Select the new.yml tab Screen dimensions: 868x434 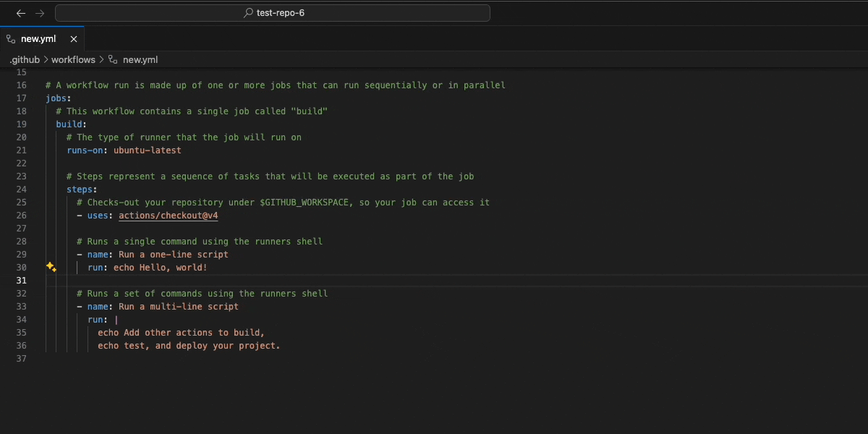pos(40,38)
